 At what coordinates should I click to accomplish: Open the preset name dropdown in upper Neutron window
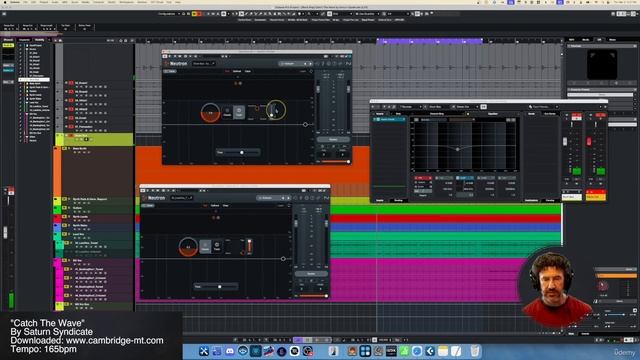point(204,64)
